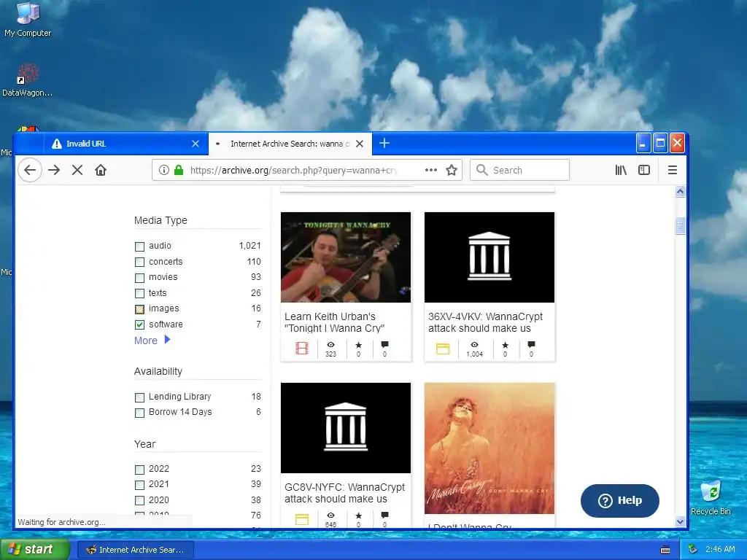This screenshot has height=560, width=747.
Task: Click the 36XV-4VKV archive logo thumbnail
Action: [x=489, y=257]
